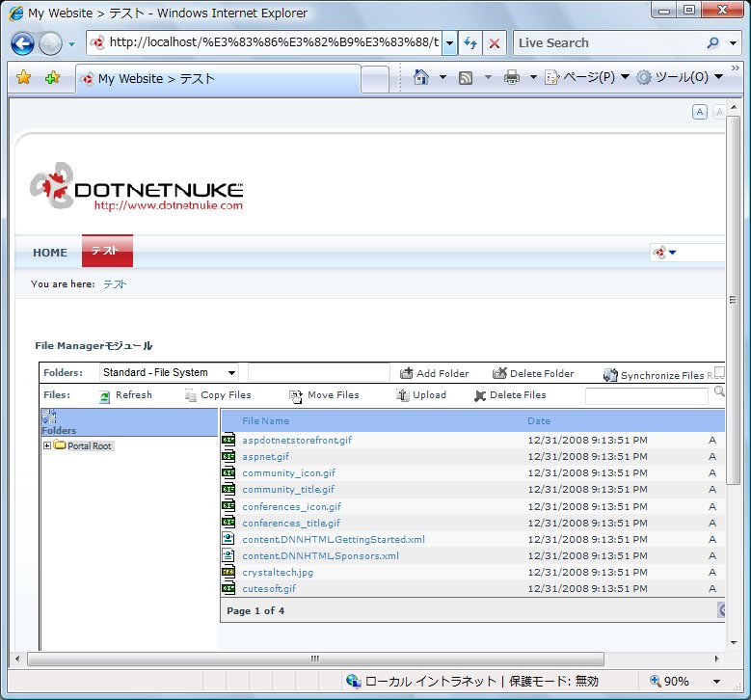The width and height of the screenshot is (751, 700).
Task: Click the Page 1 of 4 pager text
Action: coord(255,610)
